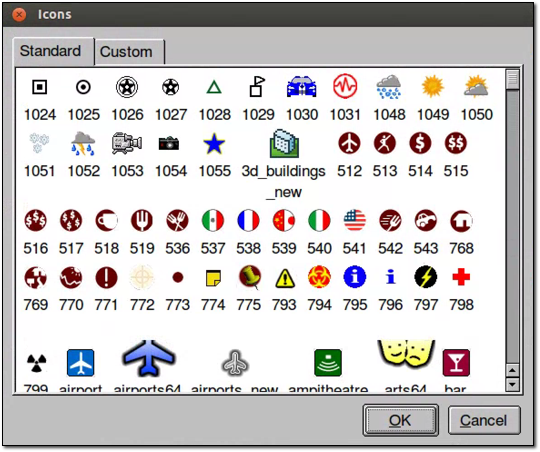The width and height of the screenshot is (540, 452).
Task: Pick the pushpin icon 775
Action: [249, 276]
